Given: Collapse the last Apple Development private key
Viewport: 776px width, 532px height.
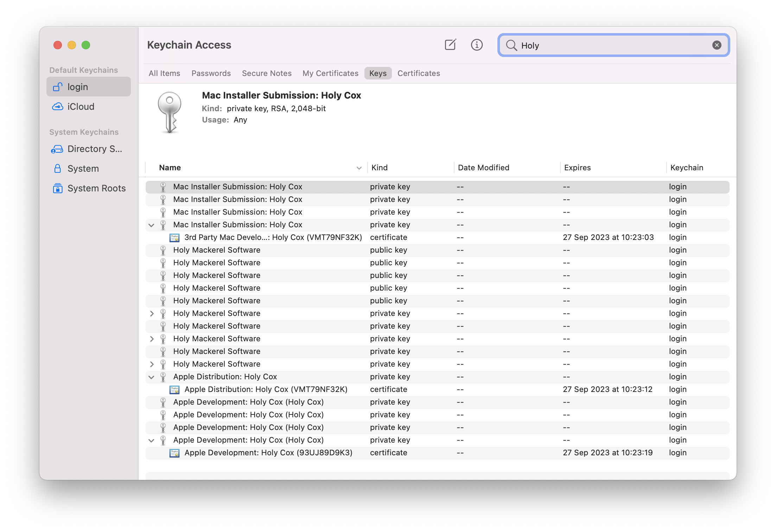Looking at the screenshot, I should pos(151,440).
